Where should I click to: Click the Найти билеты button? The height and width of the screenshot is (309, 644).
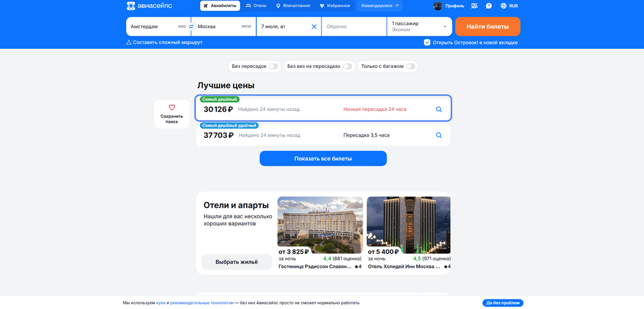click(x=488, y=26)
